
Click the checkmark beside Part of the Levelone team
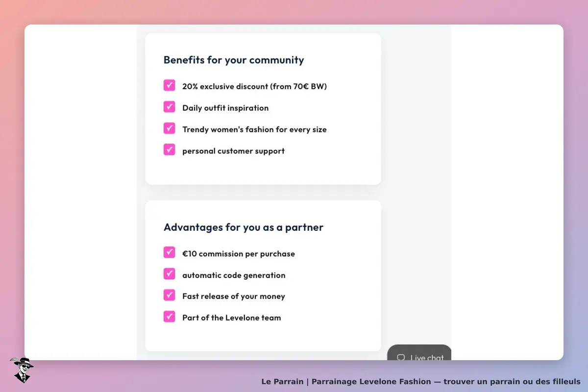(169, 317)
